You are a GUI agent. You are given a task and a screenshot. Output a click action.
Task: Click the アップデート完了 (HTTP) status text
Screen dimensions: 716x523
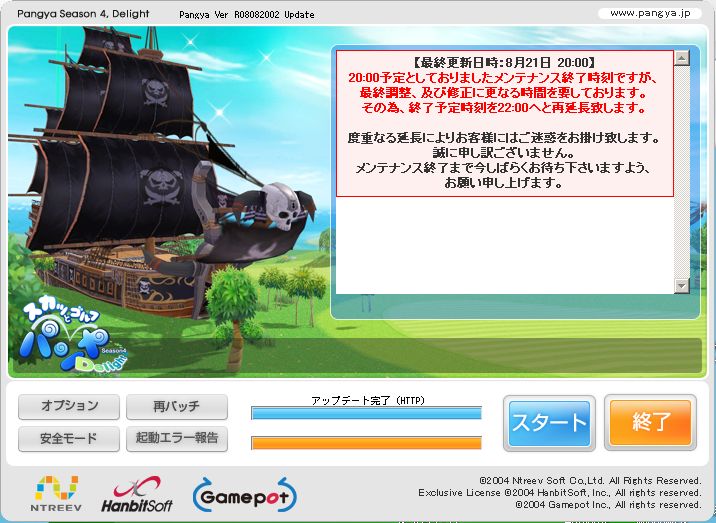click(x=368, y=401)
